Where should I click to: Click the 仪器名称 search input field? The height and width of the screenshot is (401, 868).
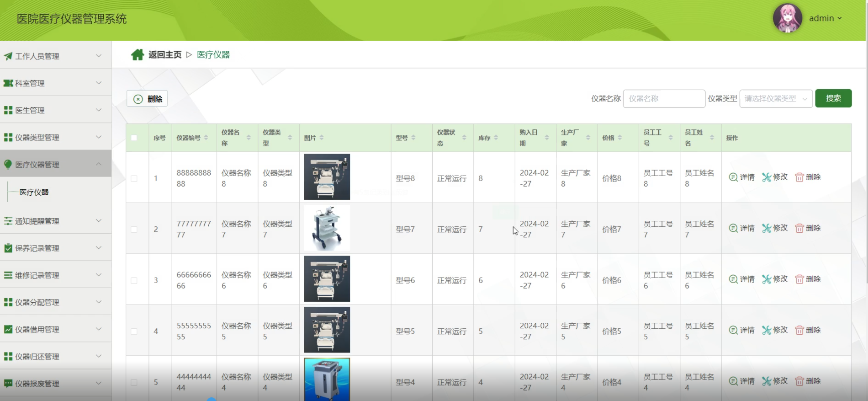664,98
